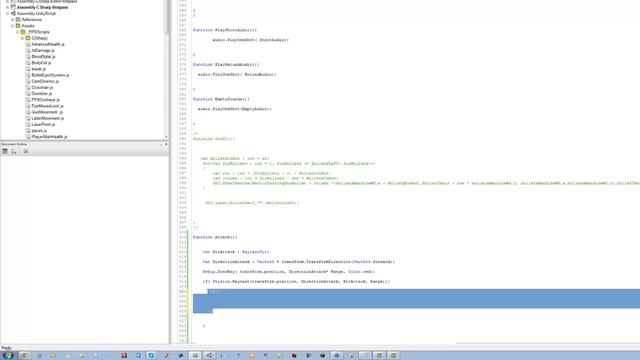Viewport: 640px width, 360px height.
Task: Click the 'Ready' status bar text
Action: [x=6, y=348]
